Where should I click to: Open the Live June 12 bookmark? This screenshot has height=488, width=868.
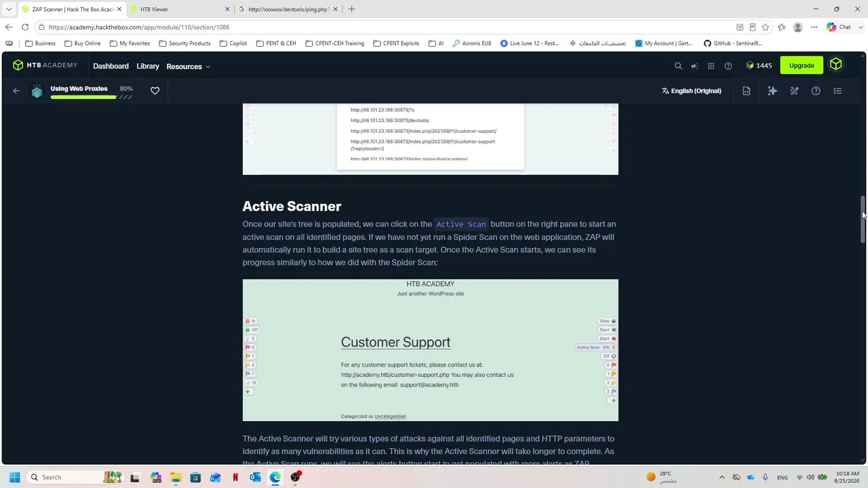click(530, 43)
